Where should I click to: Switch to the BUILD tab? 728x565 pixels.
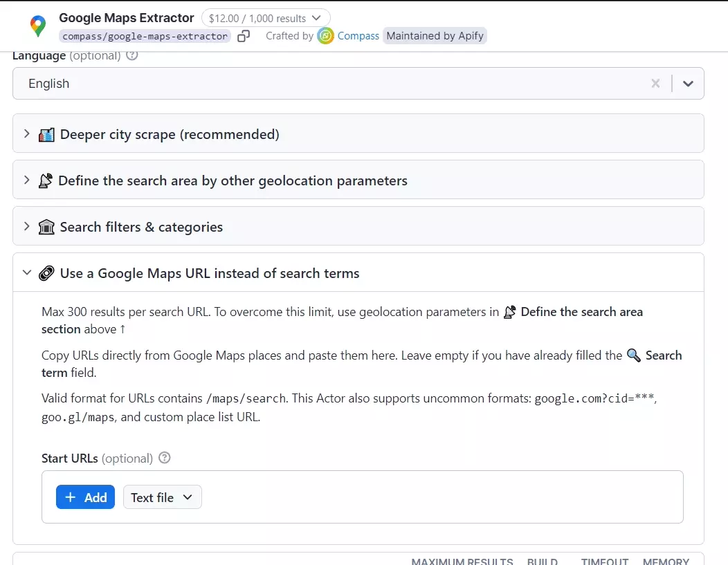coord(543,562)
